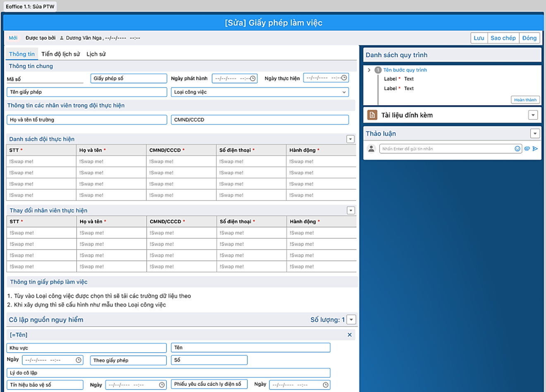Click the Hoàn thành button

point(525,100)
